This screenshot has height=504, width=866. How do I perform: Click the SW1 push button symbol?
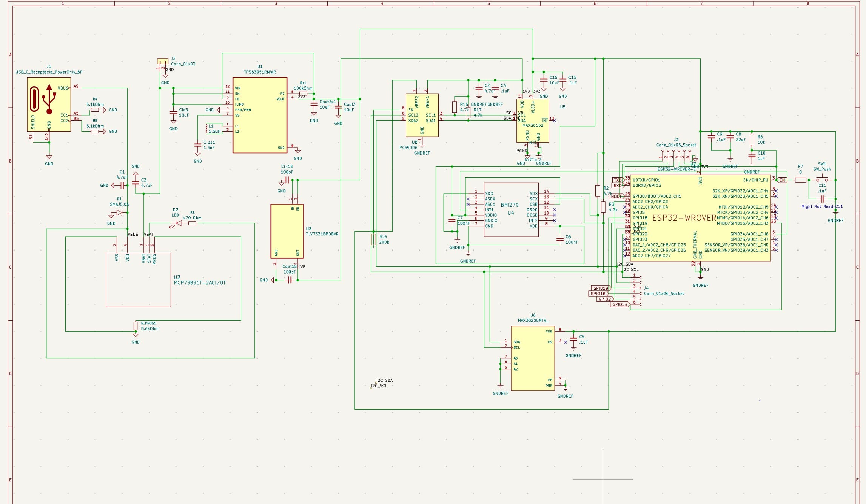(822, 180)
